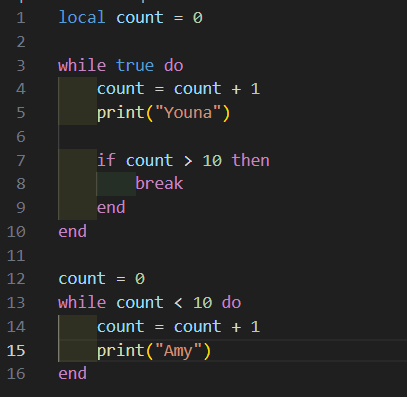
Task: Click line number 1 in the gutter
Action: click(21, 18)
